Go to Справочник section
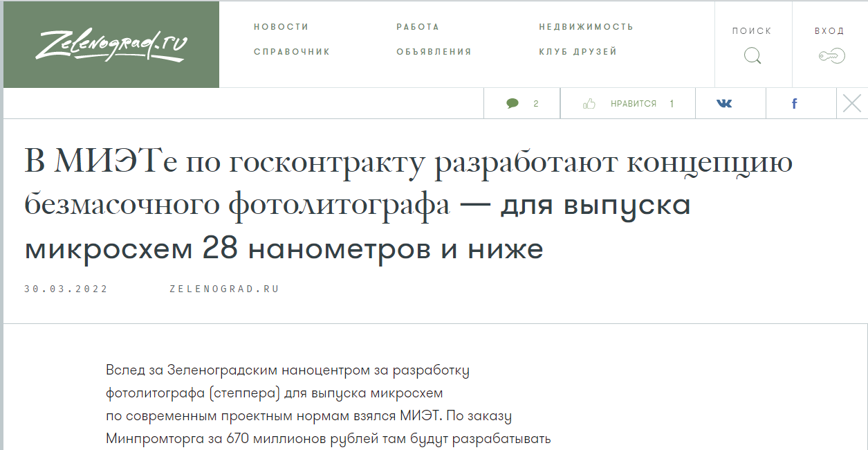Image resolution: width=868 pixels, height=450 pixels. pos(292,52)
